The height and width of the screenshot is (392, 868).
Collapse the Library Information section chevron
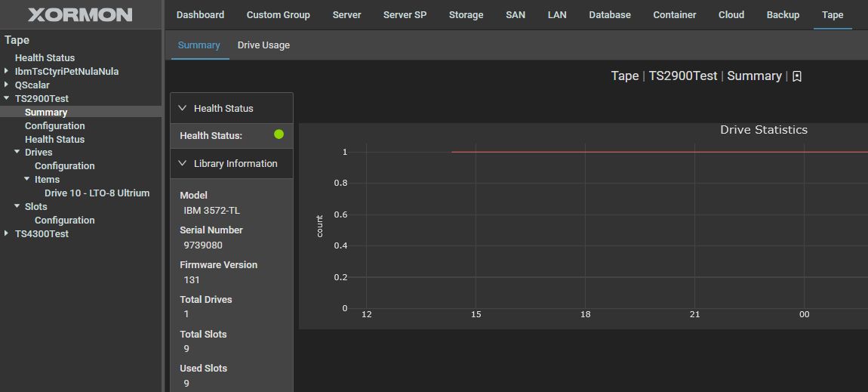183,163
